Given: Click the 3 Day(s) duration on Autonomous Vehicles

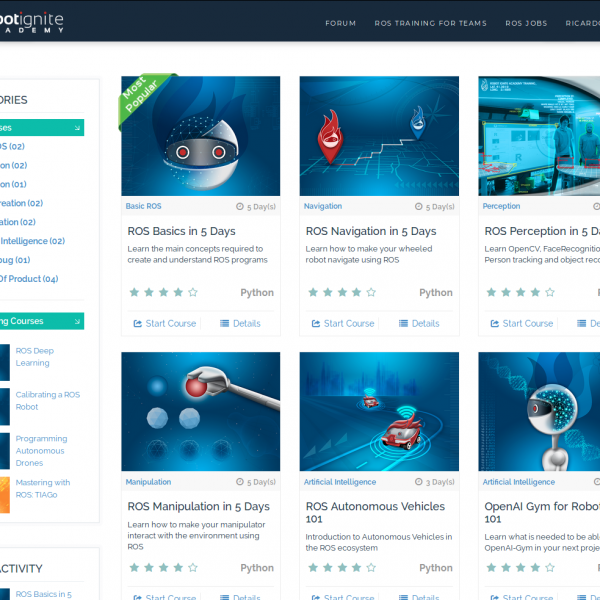Looking at the screenshot, I should [440, 482].
